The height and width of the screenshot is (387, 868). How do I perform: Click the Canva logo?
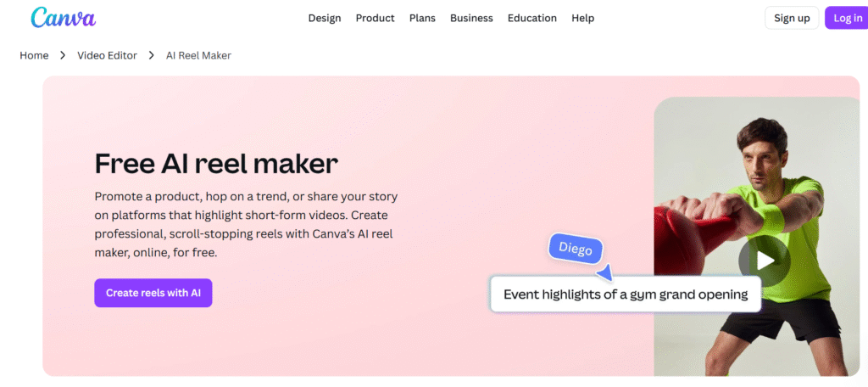[x=63, y=18]
